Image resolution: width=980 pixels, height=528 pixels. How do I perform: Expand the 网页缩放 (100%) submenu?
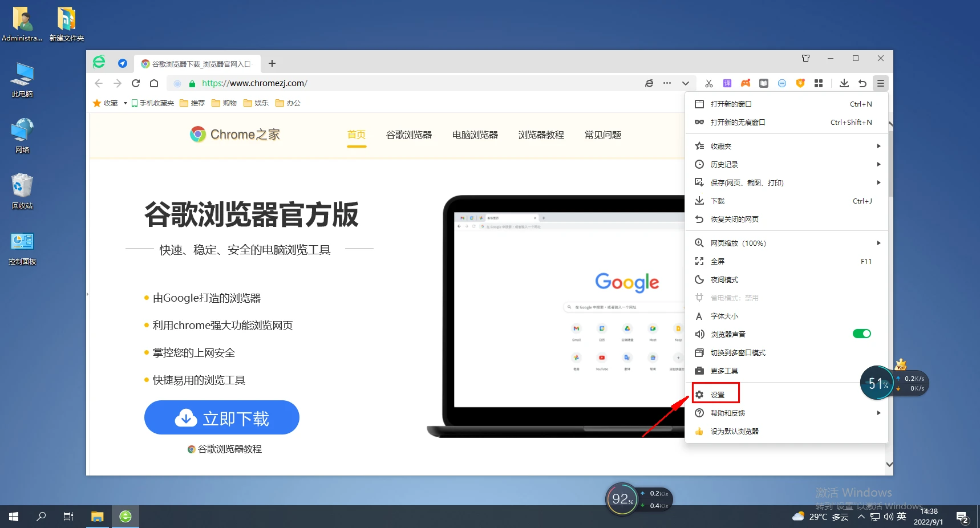(787, 243)
